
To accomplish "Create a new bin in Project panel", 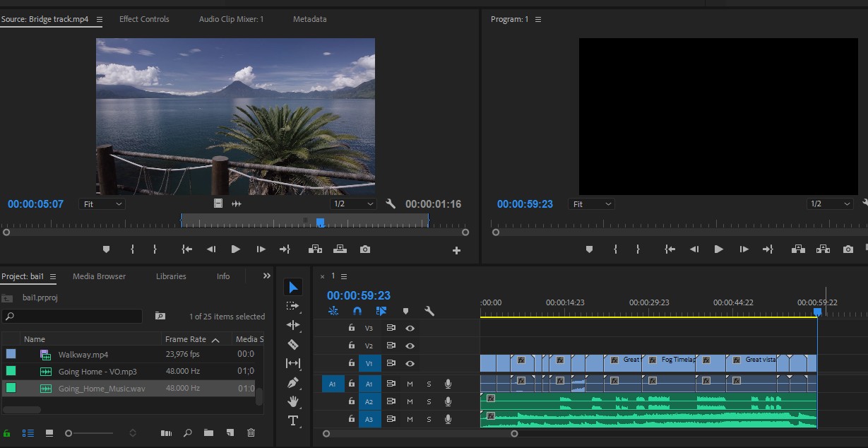I will pyautogui.click(x=208, y=432).
